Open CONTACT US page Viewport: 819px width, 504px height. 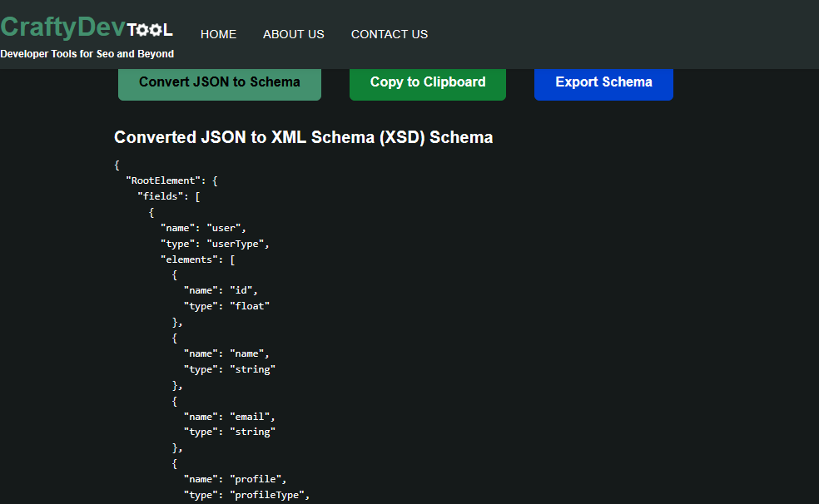pyautogui.click(x=390, y=34)
